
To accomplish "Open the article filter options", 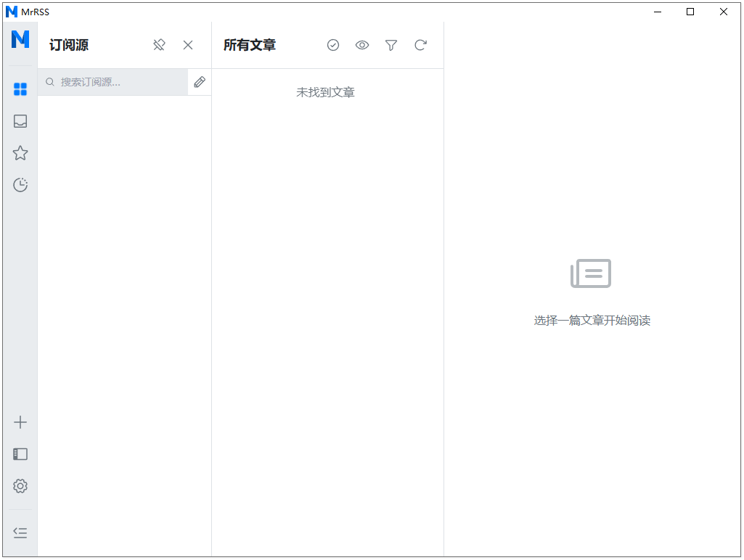I will (x=391, y=44).
